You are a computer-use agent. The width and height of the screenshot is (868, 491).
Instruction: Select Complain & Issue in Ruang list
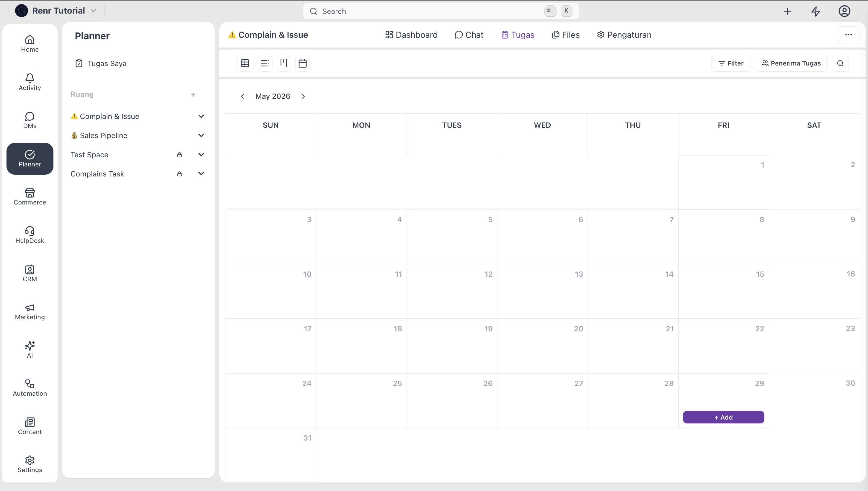(105, 116)
